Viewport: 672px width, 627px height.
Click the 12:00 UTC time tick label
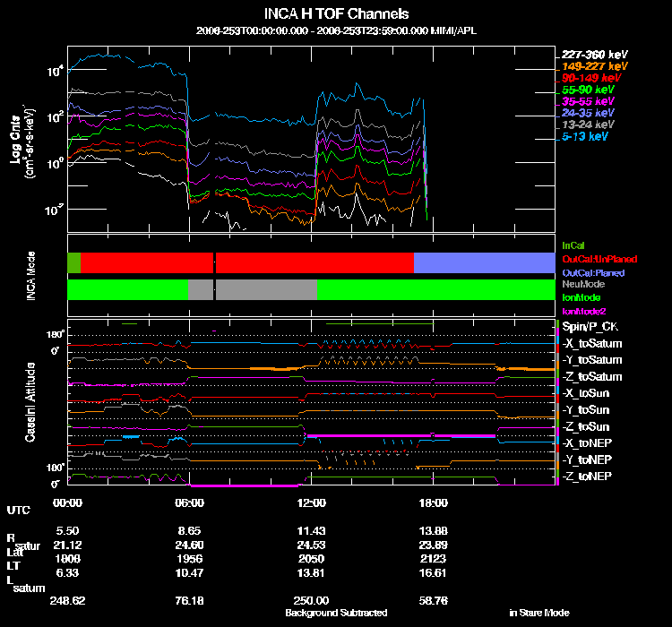coord(311,502)
